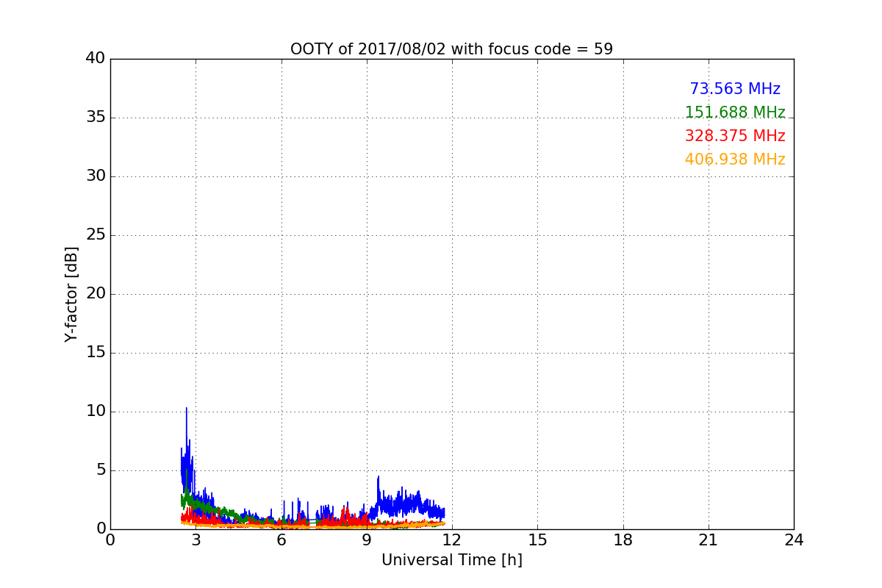Click the y-axis tick label 20
Image resolution: width=882 pixels, height=588 pixels.
click(96, 294)
